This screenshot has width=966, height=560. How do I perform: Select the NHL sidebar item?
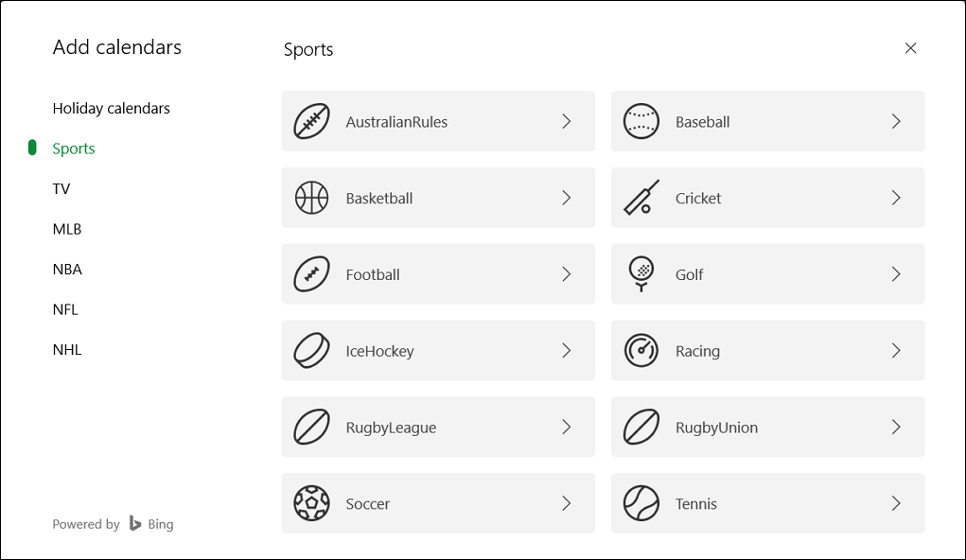[x=66, y=349]
